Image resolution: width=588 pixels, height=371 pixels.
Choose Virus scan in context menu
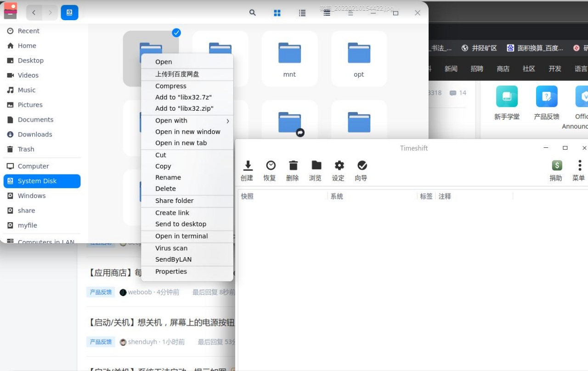pos(187,248)
